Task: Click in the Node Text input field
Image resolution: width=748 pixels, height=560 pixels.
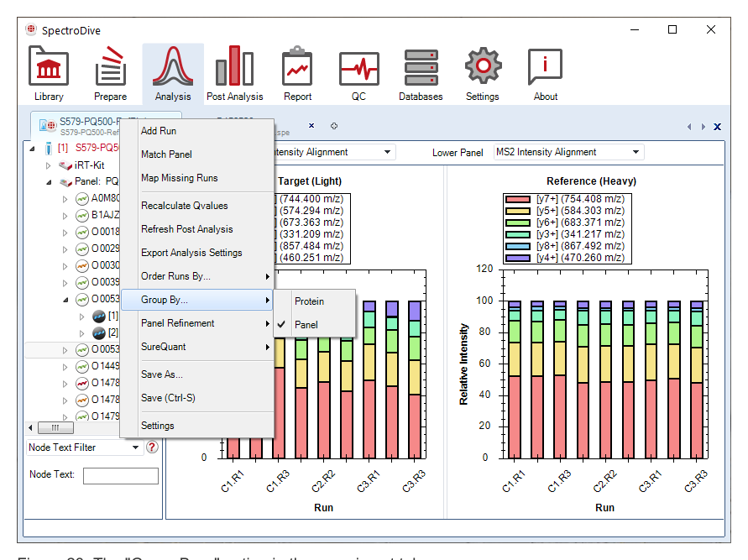Action: tap(121, 475)
